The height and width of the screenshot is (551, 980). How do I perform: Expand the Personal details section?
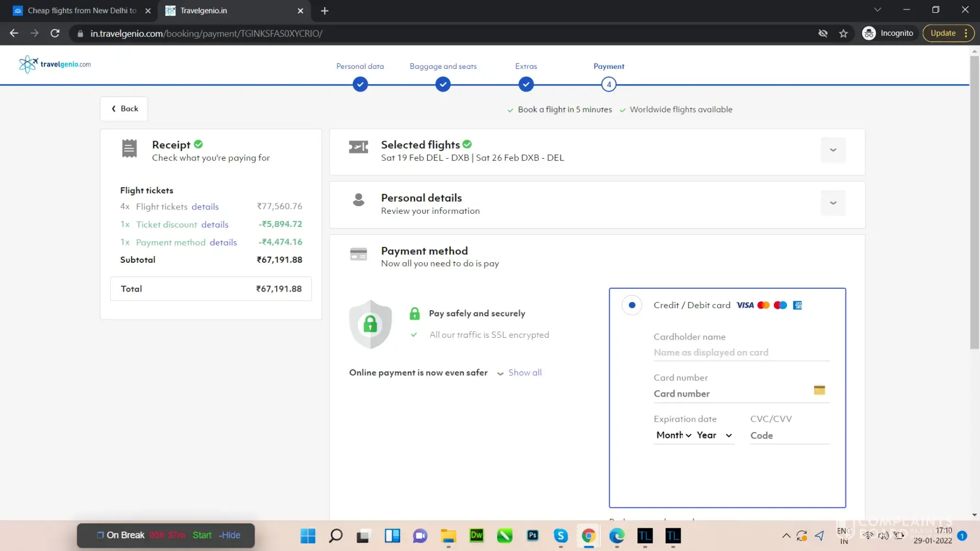click(x=833, y=203)
